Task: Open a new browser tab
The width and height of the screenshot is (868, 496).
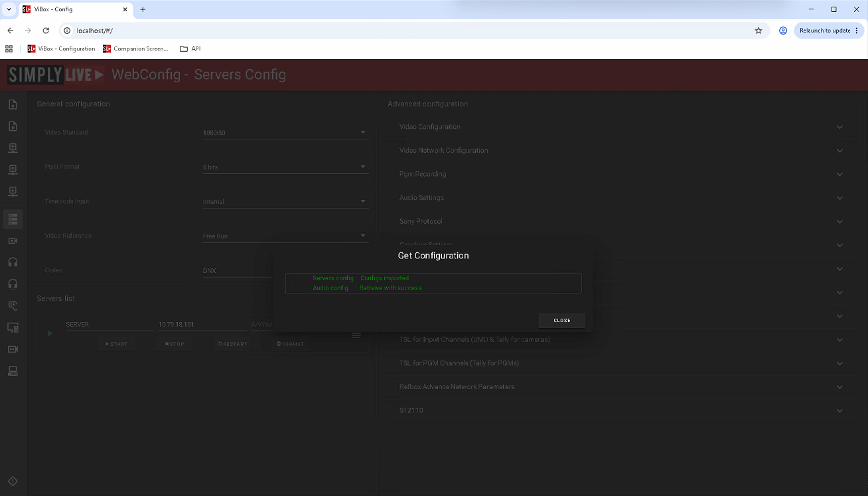Action: click(143, 9)
